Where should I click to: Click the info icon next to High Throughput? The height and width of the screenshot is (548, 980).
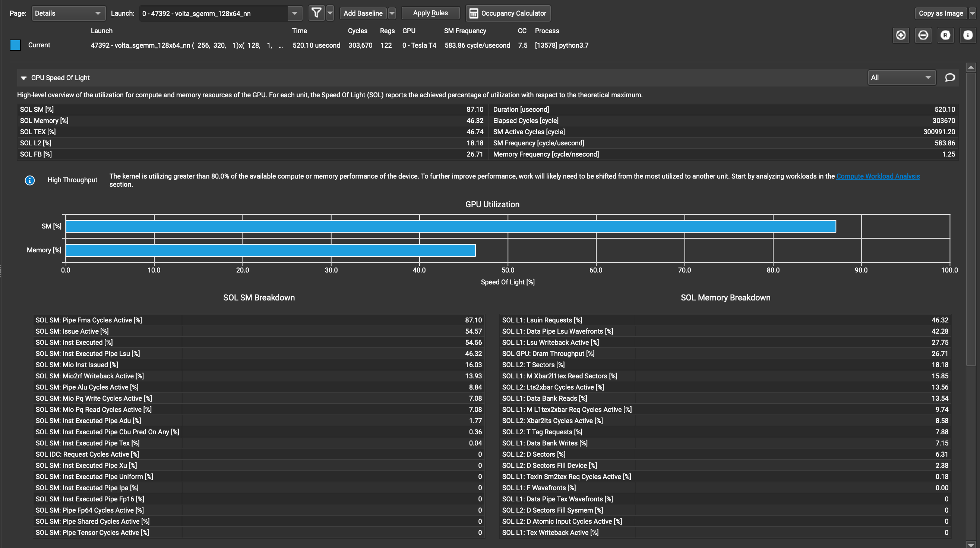point(30,180)
